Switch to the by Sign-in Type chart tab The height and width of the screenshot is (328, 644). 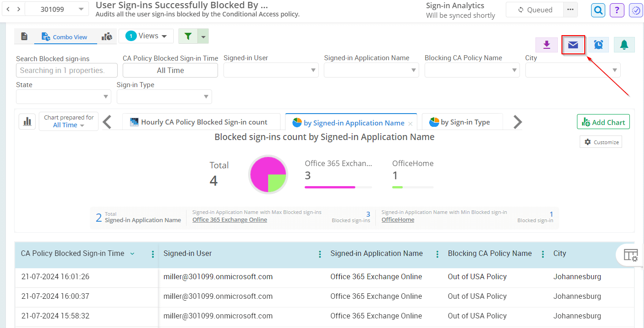462,122
